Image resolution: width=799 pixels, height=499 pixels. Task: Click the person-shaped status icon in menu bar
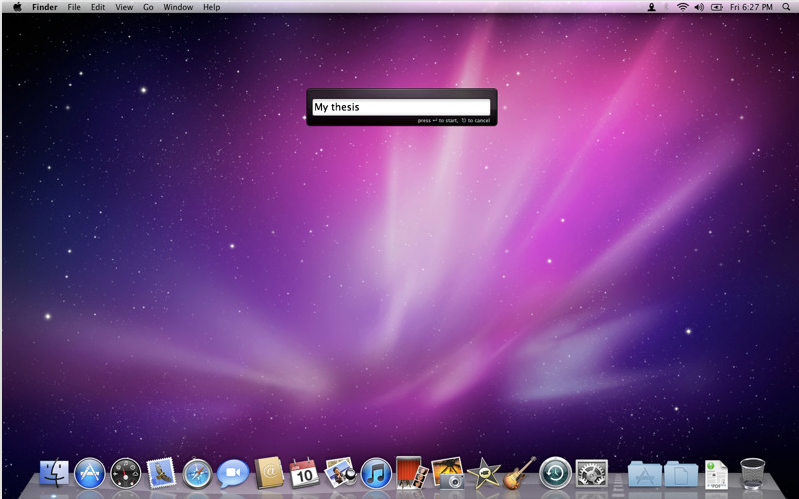(x=651, y=7)
